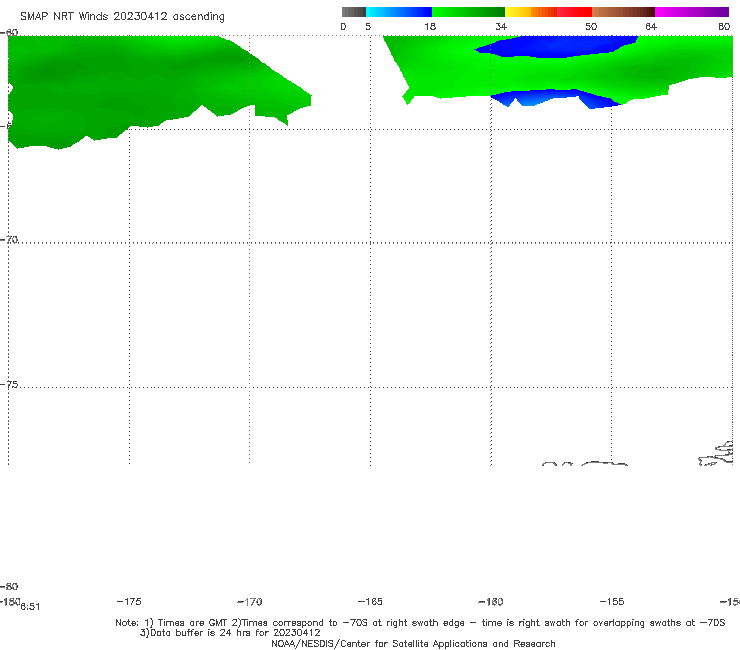Click the longitude label '-175'
Image resolution: width=740 pixels, height=650 pixels.
click(129, 601)
